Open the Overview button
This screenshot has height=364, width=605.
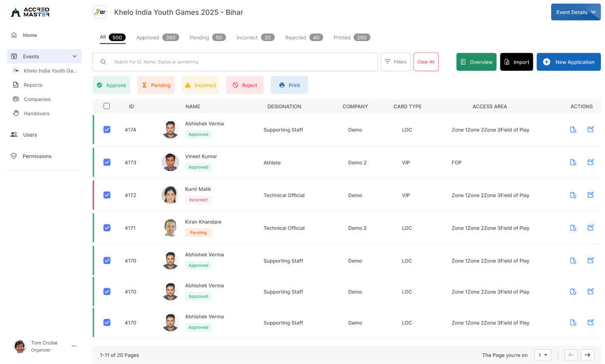476,62
